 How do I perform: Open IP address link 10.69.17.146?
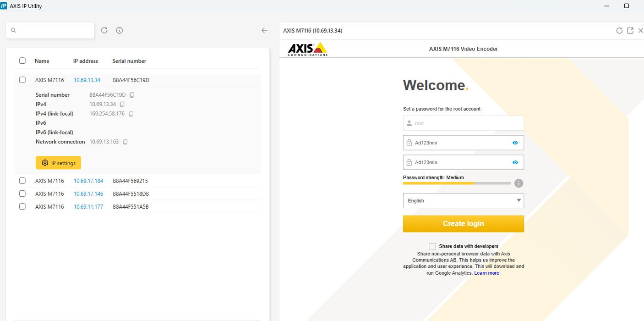(88, 194)
